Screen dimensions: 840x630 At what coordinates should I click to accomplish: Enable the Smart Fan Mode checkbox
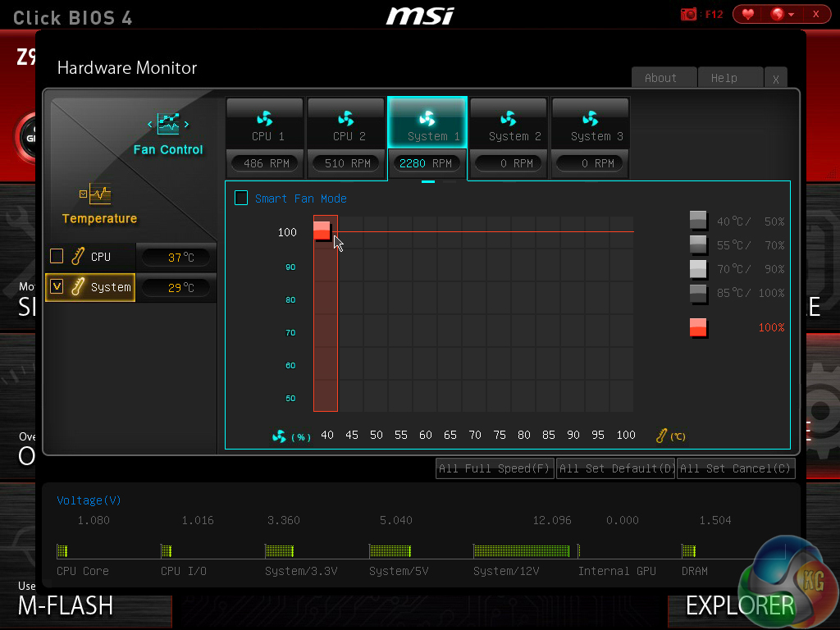(241, 199)
